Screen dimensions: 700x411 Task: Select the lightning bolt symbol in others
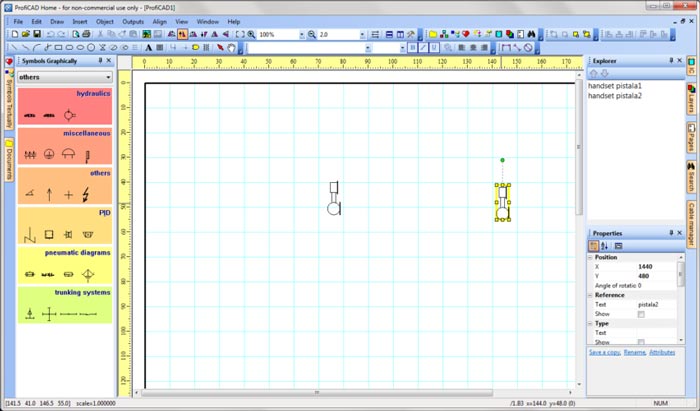tap(86, 195)
